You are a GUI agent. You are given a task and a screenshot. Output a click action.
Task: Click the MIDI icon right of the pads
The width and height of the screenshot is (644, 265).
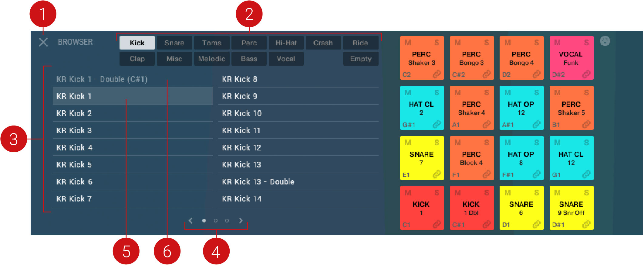tap(605, 41)
